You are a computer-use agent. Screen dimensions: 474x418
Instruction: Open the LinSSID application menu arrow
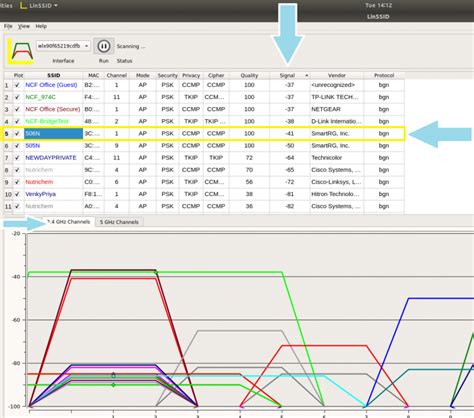point(56,6)
